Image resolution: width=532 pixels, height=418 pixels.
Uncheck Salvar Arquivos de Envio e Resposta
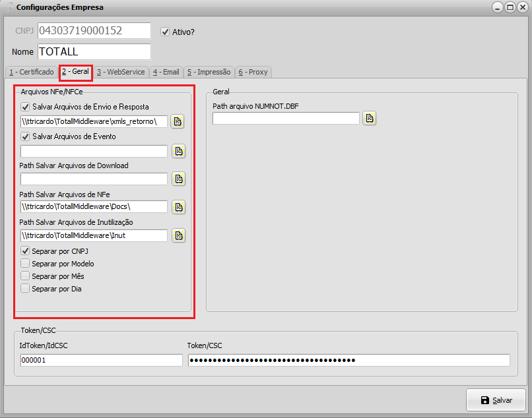(x=25, y=107)
